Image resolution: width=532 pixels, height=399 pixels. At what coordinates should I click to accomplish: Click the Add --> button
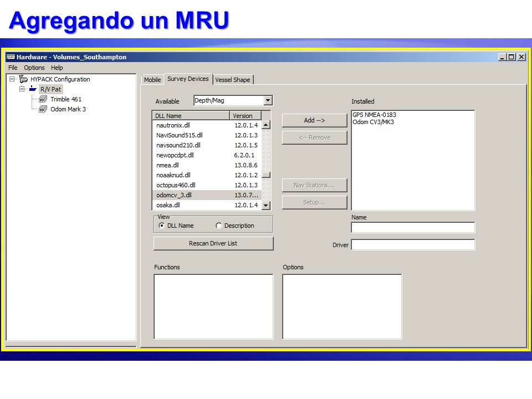315,120
